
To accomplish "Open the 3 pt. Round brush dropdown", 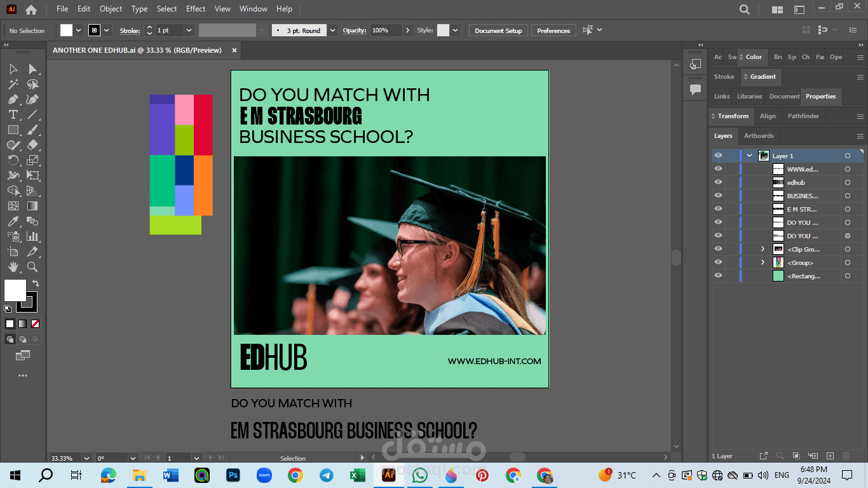I will [332, 30].
